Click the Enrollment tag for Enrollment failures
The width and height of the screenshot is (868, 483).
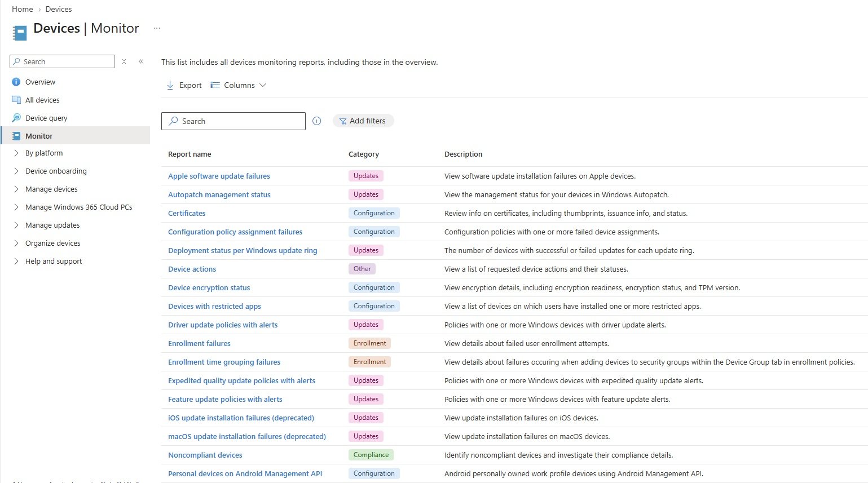[369, 343]
